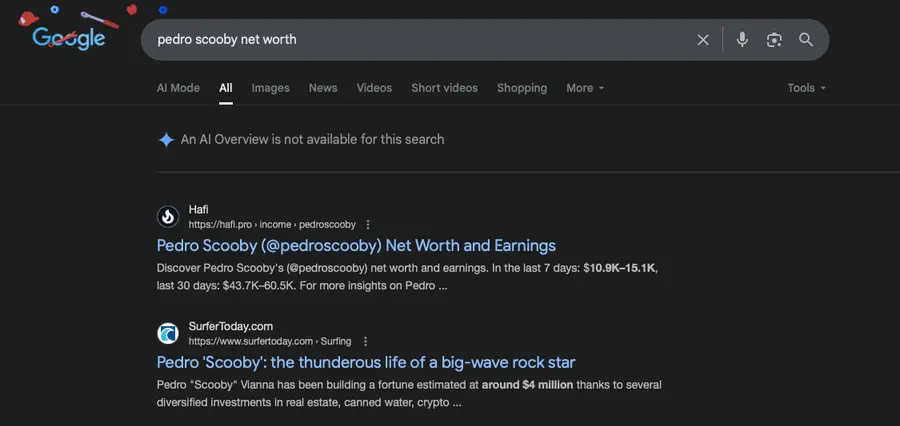The height and width of the screenshot is (426, 900).
Task: Expand the Tools dropdown
Action: click(806, 88)
